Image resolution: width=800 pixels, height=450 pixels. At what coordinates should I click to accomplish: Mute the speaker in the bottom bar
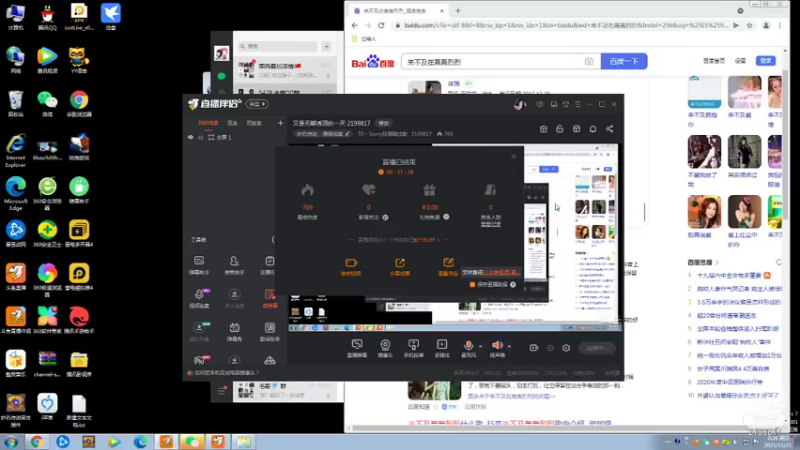click(x=497, y=346)
